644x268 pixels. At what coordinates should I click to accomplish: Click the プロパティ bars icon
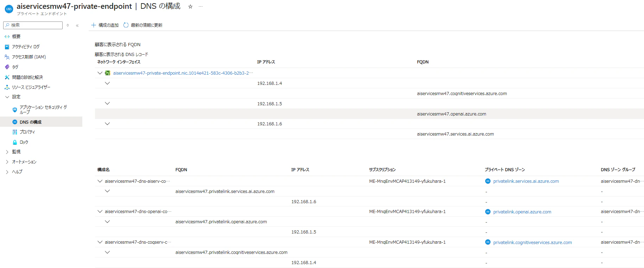[x=15, y=132]
